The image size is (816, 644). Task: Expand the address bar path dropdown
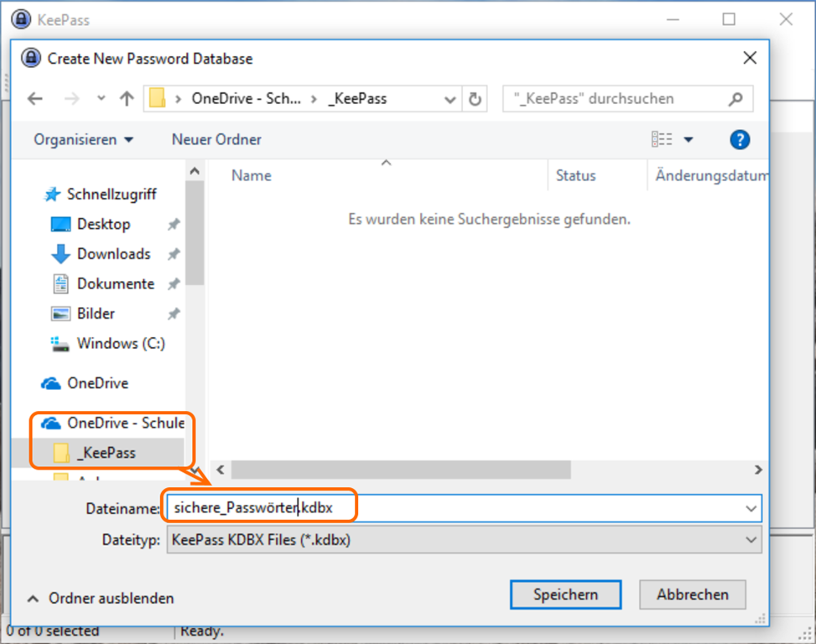pos(450,99)
